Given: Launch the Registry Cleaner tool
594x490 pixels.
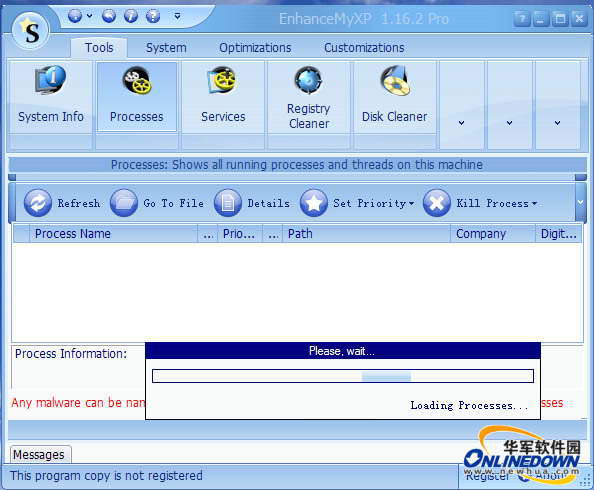Looking at the screenshot, I should [x=309, y=98].
